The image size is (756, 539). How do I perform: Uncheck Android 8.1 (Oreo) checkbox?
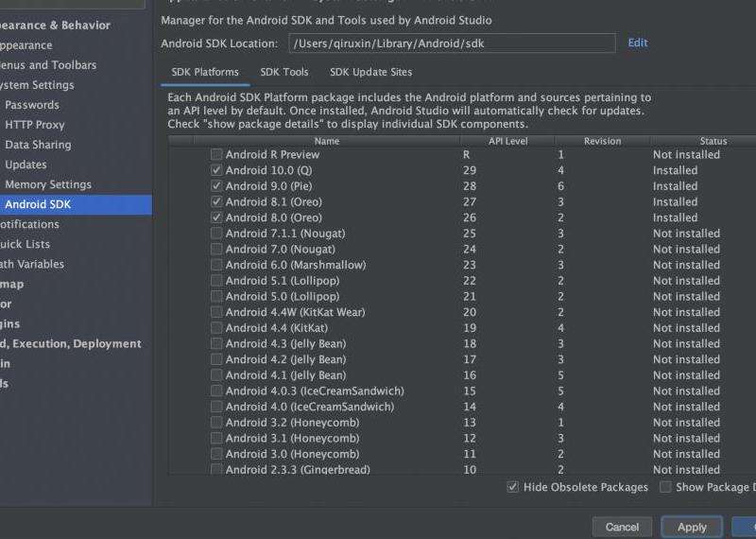tap(216, 201)
